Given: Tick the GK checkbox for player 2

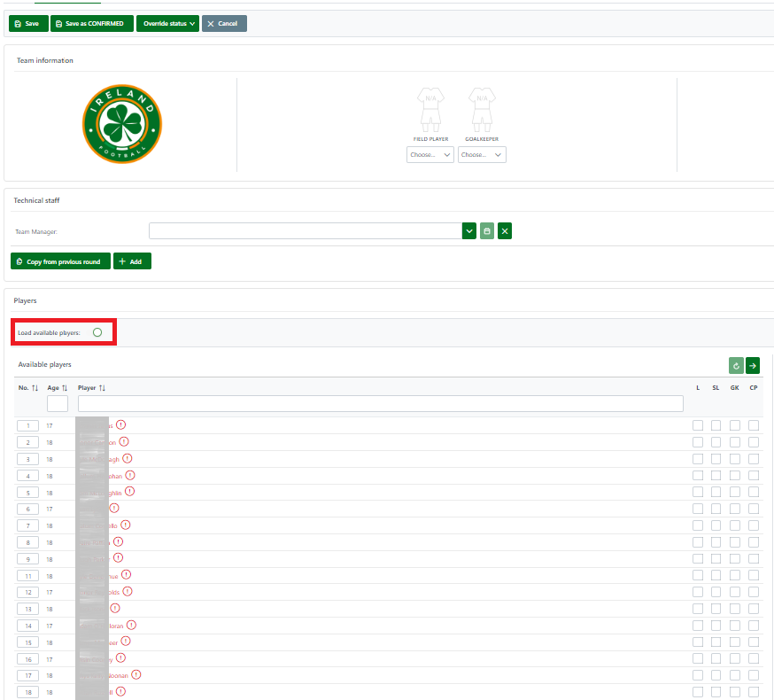Looking at the screenshot, I should [735, 442].
